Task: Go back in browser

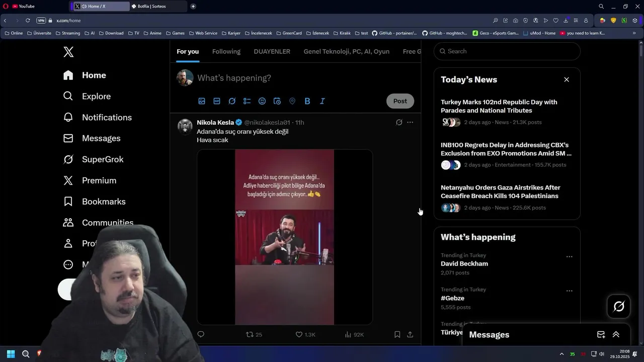Action: click(5, 21)
